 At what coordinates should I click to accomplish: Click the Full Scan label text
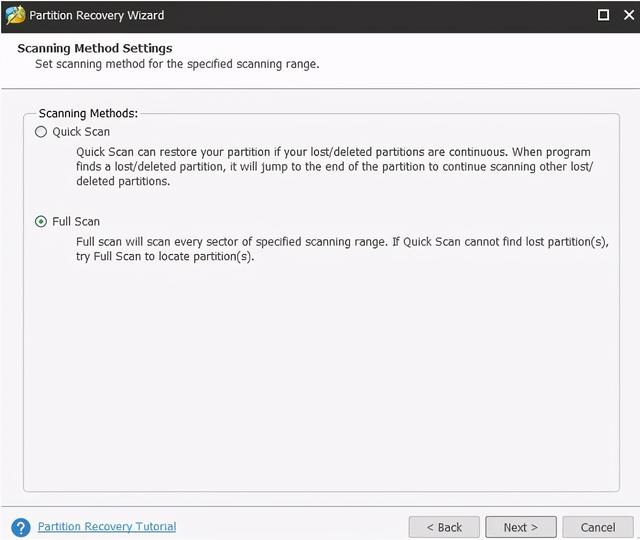click(x=76, y=222)
